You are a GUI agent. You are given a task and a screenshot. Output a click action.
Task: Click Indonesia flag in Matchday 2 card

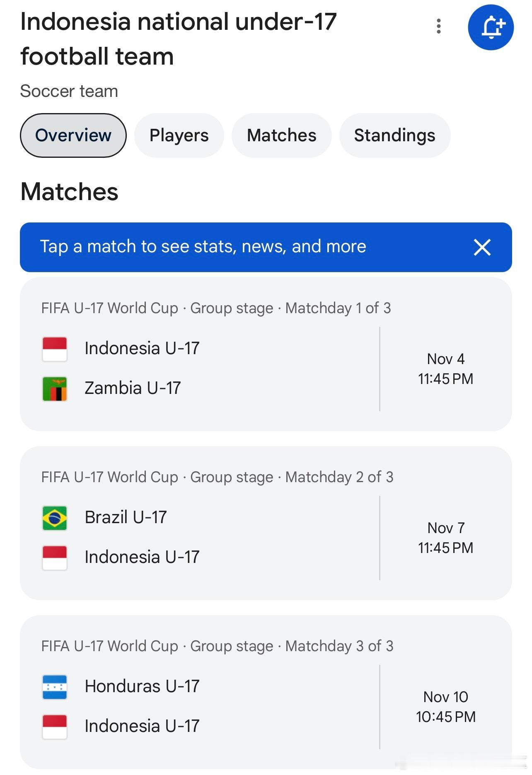click(x=55, y=558)
